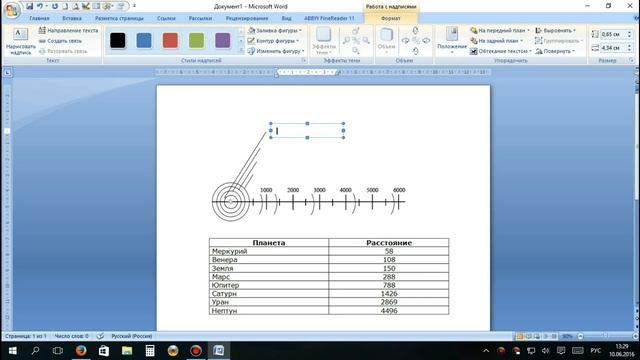
Task: Open Send to Back (На задний план) options
Action: coord(496,41)
